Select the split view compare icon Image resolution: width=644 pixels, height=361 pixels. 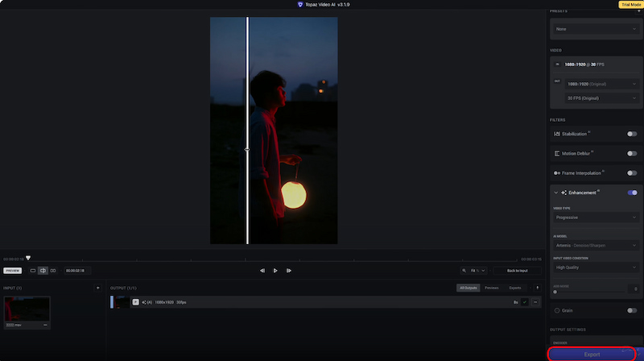[43, 271]
